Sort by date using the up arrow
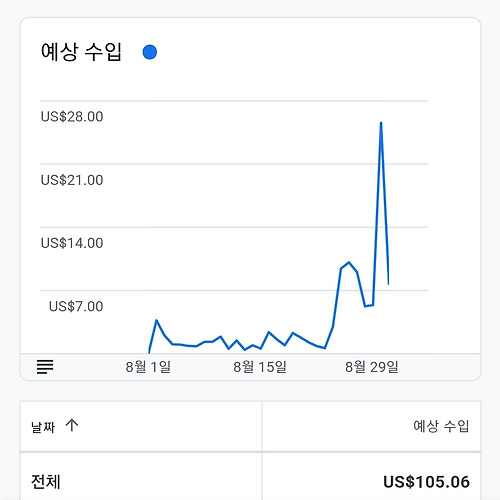The image size is (500, 500). tap(72, 425)
